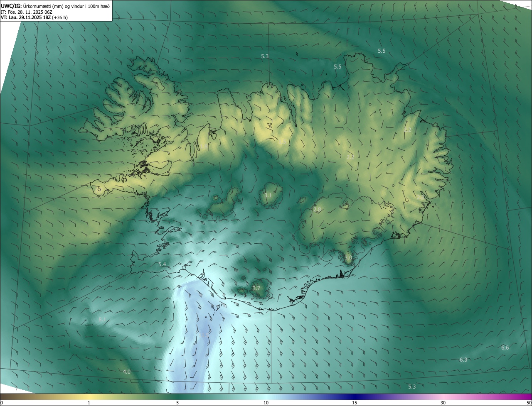Screen dimensions: 532x406
Task: Click the map title 'Úrkomumætti (mm) og vindur í 100m hæð'
Action: point(66,6)
